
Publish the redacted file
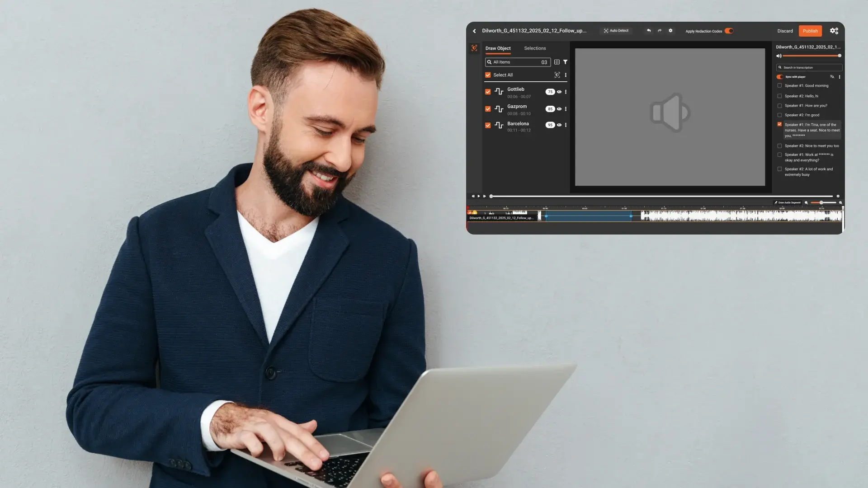tap(810, 31)
